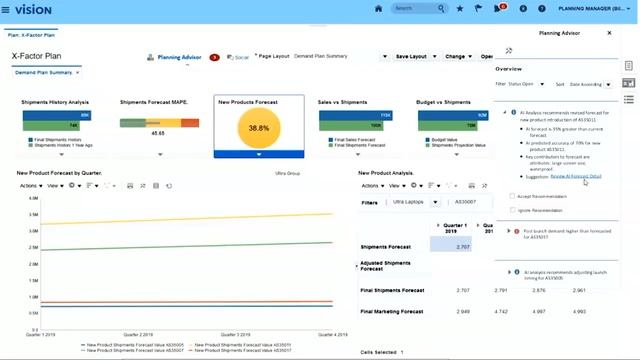Check Ignore Recommendation checkbox
The height and width of the screenshot is (360, 640).
[513, 210]
